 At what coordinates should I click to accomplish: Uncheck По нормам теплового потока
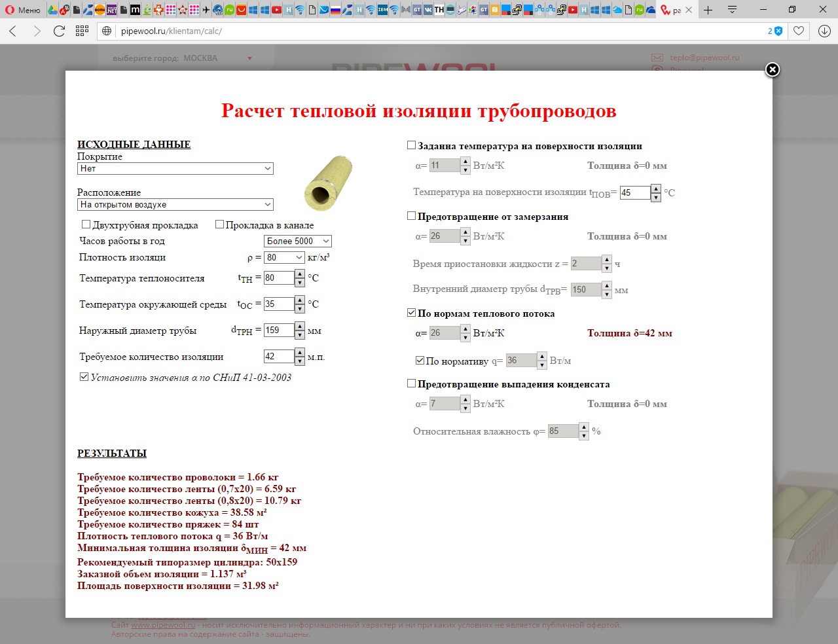411,312
